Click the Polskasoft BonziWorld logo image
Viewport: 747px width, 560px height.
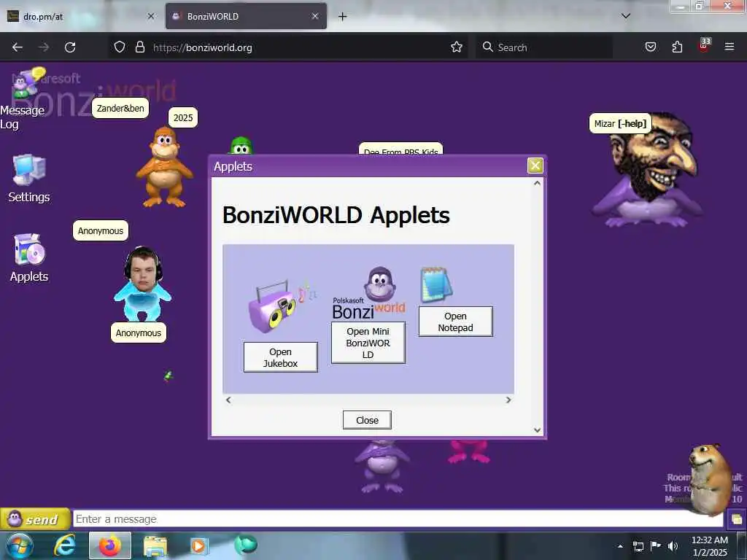point(368,293)
